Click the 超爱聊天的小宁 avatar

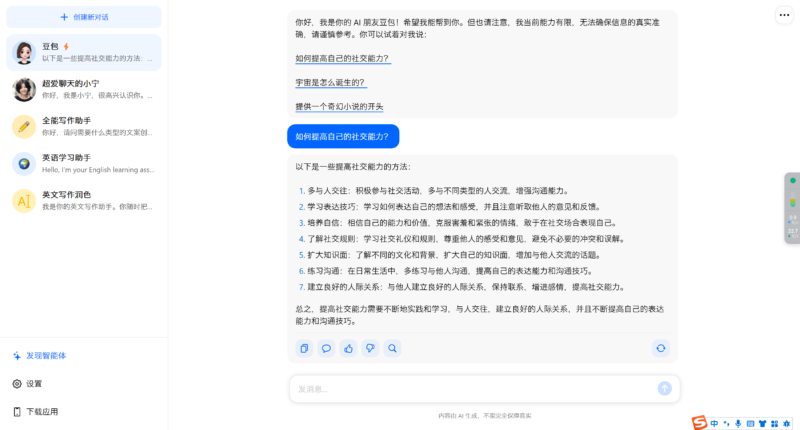[24, 90]
